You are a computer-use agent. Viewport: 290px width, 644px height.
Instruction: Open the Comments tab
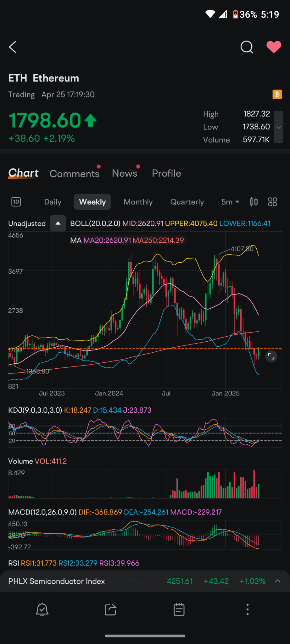(75, 173)
